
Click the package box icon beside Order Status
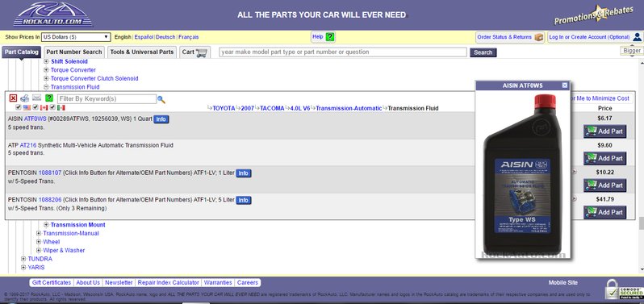(x=538, y=37)
